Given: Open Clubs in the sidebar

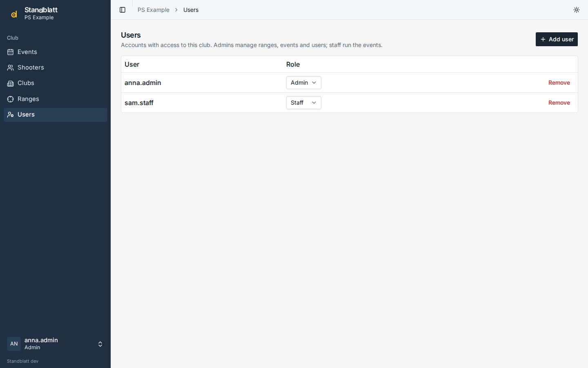Looking at the screenshot, I should point(56,83).
